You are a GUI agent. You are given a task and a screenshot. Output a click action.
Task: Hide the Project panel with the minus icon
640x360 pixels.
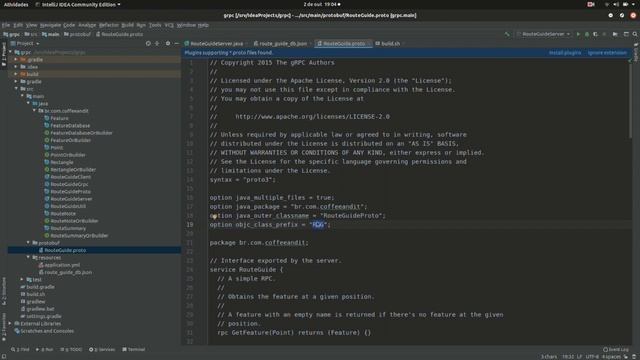click(x=176, y=43)
